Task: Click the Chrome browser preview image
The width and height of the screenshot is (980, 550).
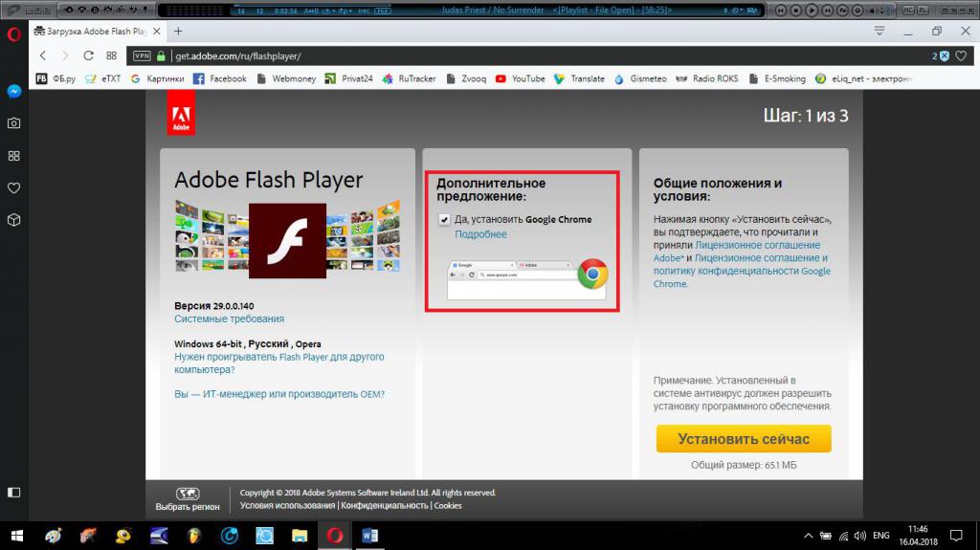Action: pos(527,278)
